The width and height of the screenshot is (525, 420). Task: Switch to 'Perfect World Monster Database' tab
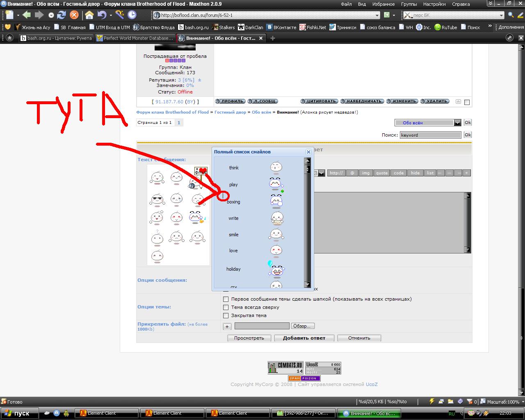click(135, 38)
